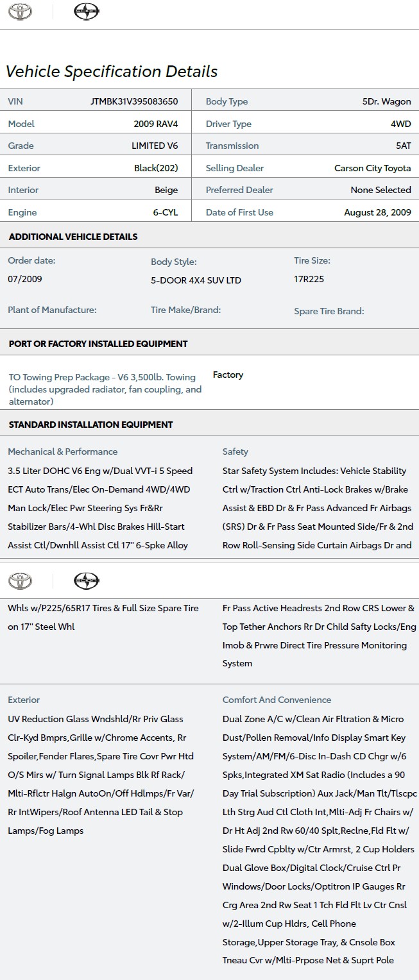Select the UV Reduction Glass Wndshld line
The width and height of the screenshot is (419, 980).
click(x=96, y=719)
